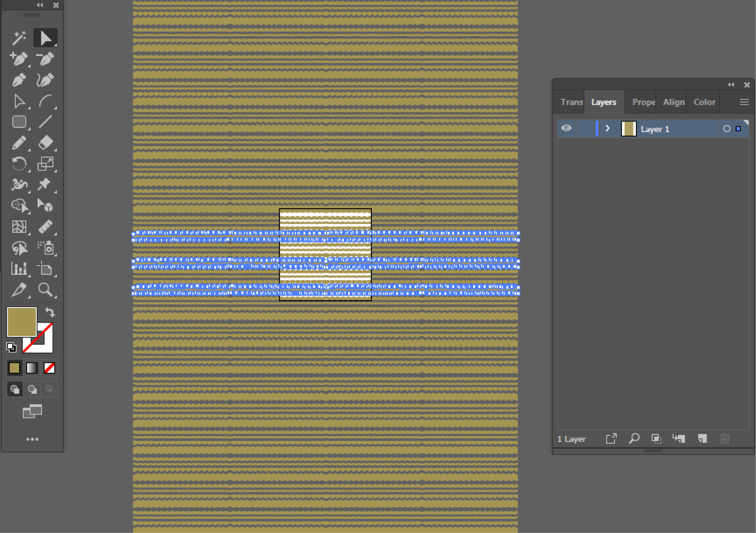
Task: Select the Symbol Sprayer tool
Action: [x=45, y=248]
